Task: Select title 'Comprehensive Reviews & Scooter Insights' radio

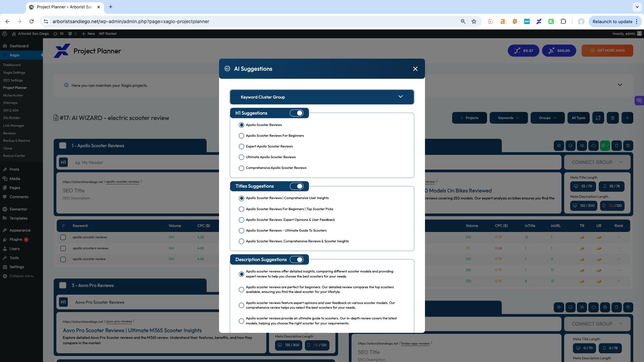Action: click(241, 241)
